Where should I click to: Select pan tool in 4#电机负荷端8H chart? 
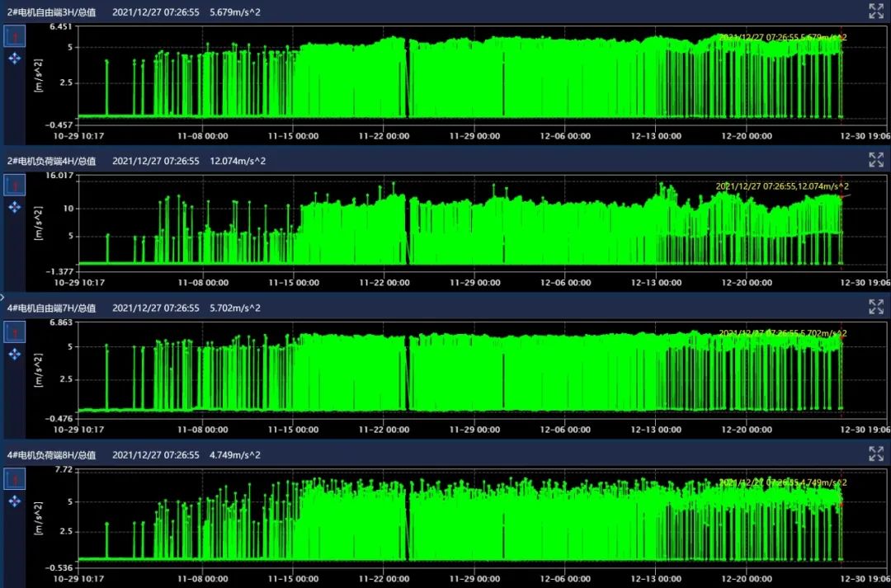click(15, 501)
